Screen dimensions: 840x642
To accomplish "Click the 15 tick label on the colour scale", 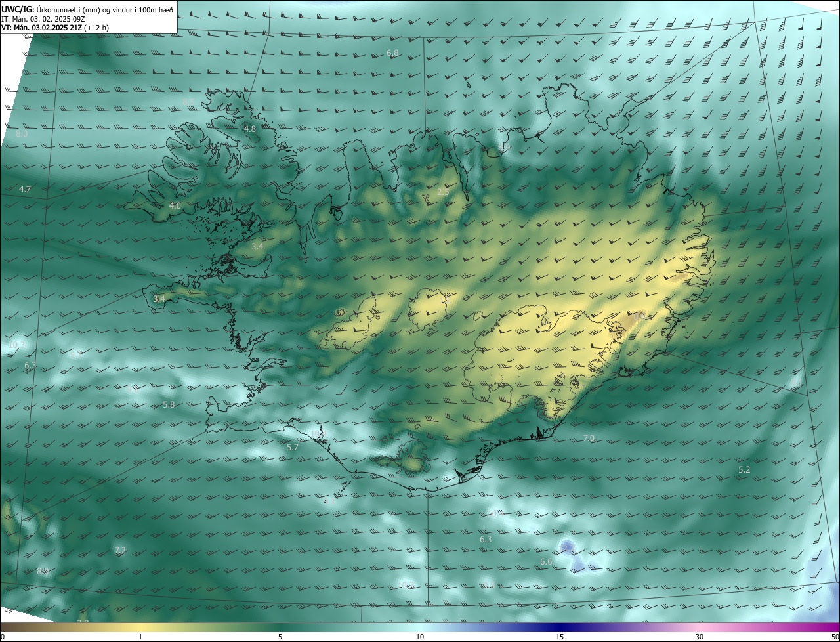I will (560, 637).
